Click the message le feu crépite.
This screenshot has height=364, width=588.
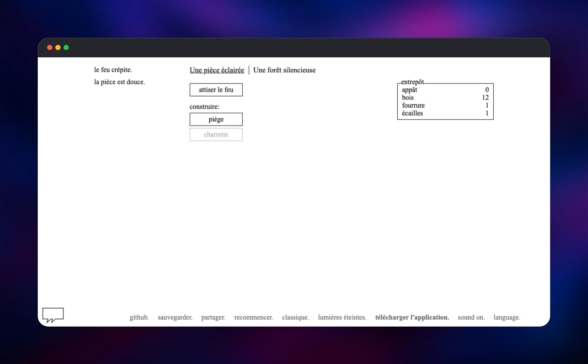pyautogui.click(x=113, y=70)
